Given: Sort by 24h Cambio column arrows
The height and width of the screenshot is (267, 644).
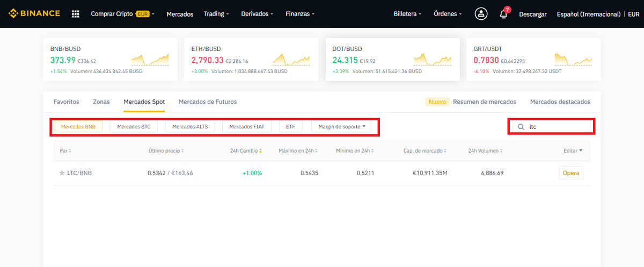Looking at the screenshot, I should (x=261, y=151).
